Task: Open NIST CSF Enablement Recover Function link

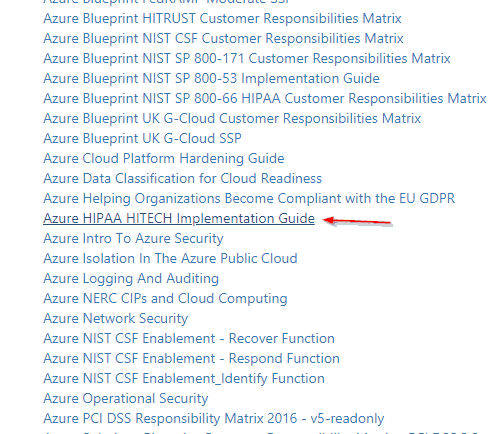Action: click(189, 339)
